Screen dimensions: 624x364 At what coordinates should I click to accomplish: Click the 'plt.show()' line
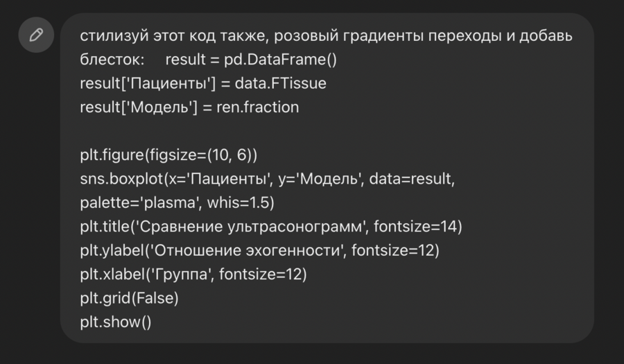115,322
